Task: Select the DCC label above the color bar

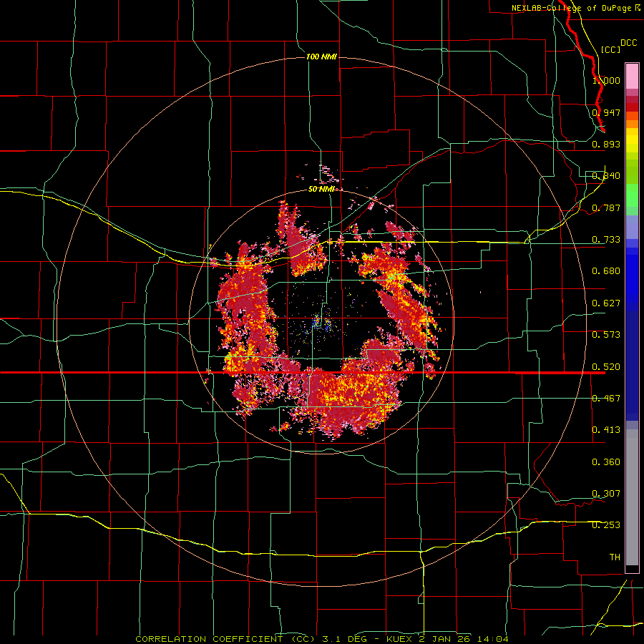Action: pos(628,42)
